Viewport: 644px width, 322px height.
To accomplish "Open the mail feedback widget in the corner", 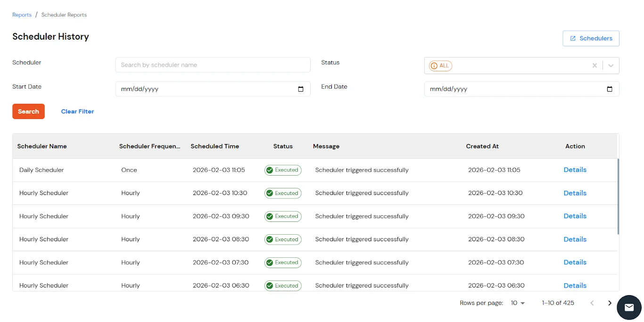I will 629,307.
